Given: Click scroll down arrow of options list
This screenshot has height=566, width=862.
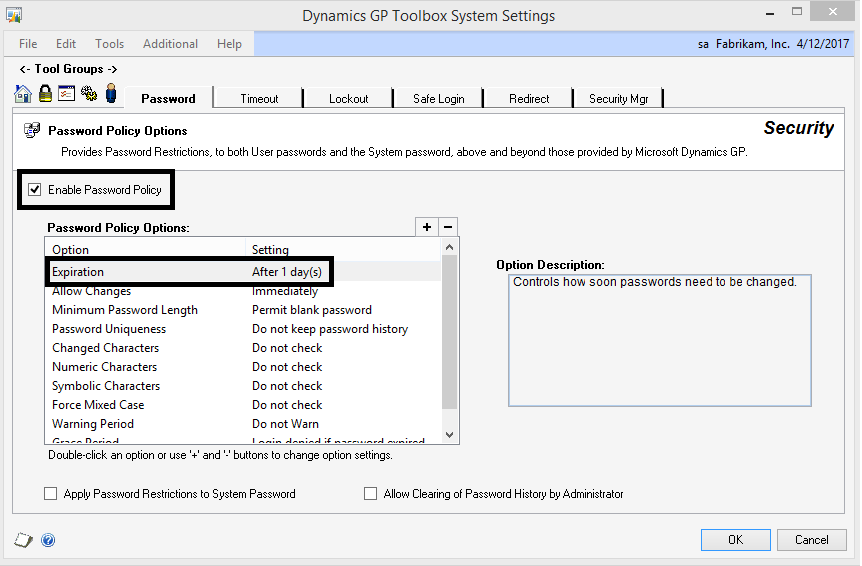Looking at the screenshot, I should click(449, 435).
